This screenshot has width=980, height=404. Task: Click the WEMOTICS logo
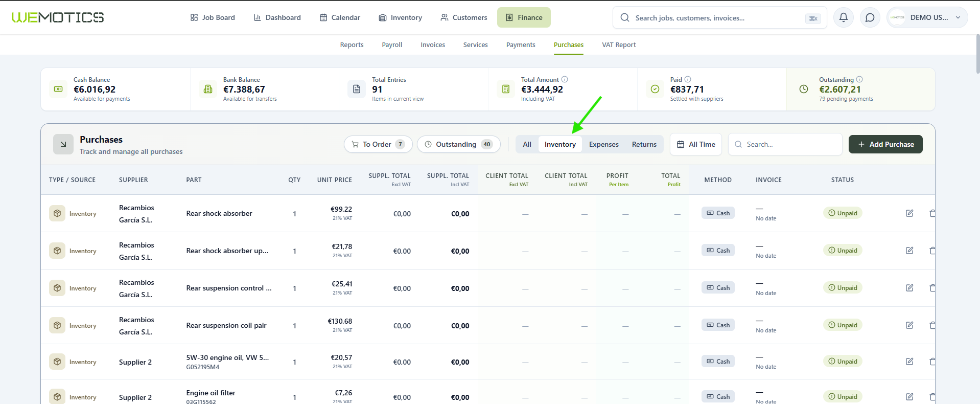[58, 17]
